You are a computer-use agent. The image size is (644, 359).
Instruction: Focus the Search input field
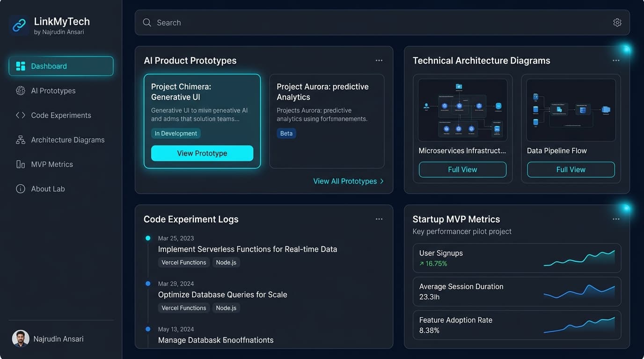[x=382, y=22]
